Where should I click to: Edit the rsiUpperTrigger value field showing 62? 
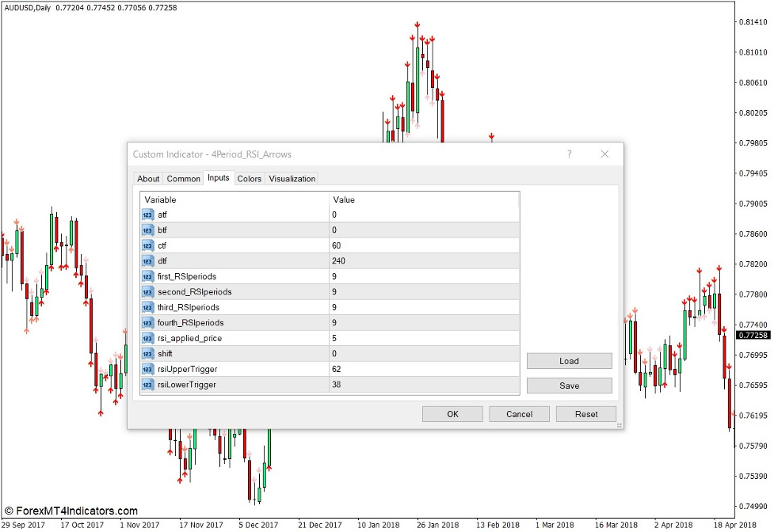point(396,369)
